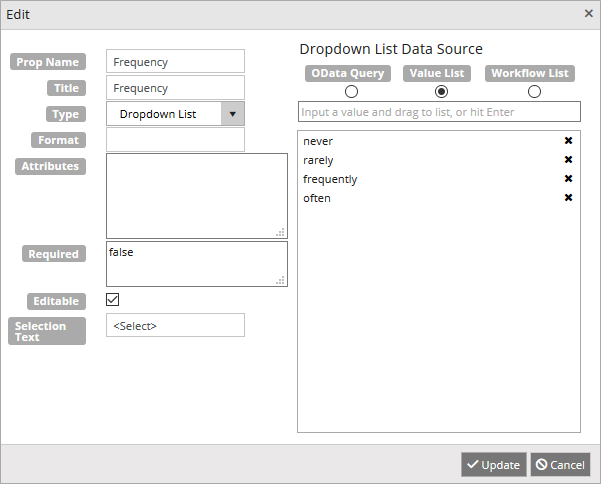Choose the Value List radio option
Image resolution: width=601 pixels, height=484 pixels.
(441, 91)
